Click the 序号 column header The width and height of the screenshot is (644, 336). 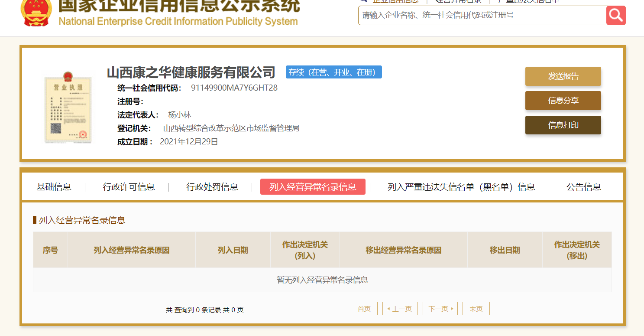click(x=50, y=250)
